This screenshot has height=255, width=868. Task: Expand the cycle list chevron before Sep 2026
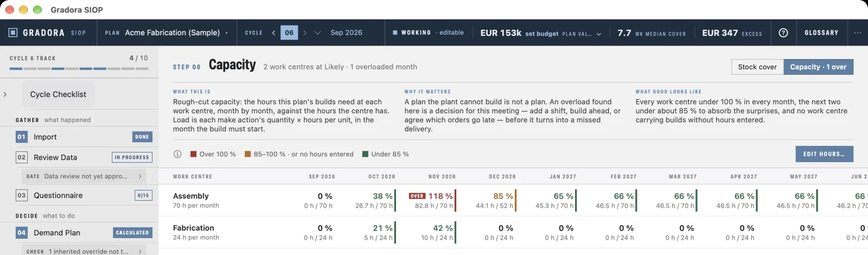[x=317, y=33]
